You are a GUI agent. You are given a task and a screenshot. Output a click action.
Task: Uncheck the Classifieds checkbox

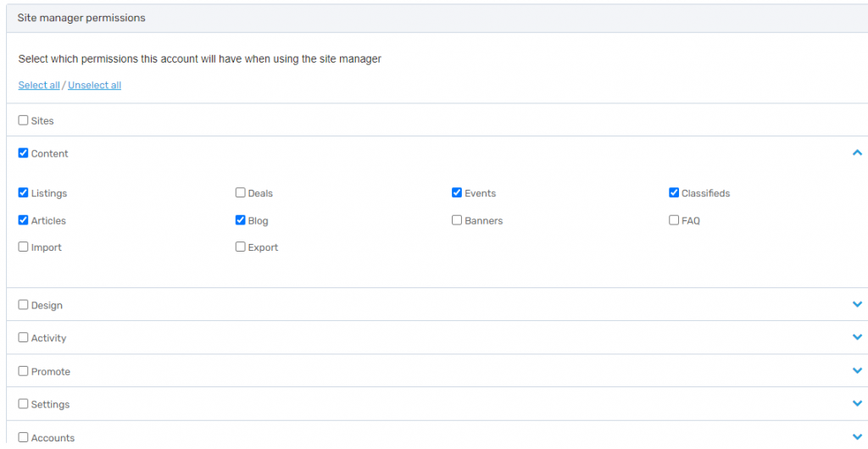pos(675,193)
